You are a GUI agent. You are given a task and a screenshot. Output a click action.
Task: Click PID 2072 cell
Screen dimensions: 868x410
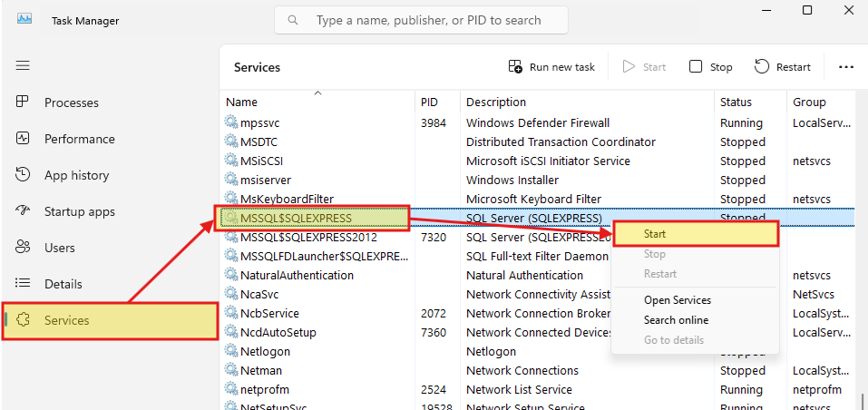point(434,313)
